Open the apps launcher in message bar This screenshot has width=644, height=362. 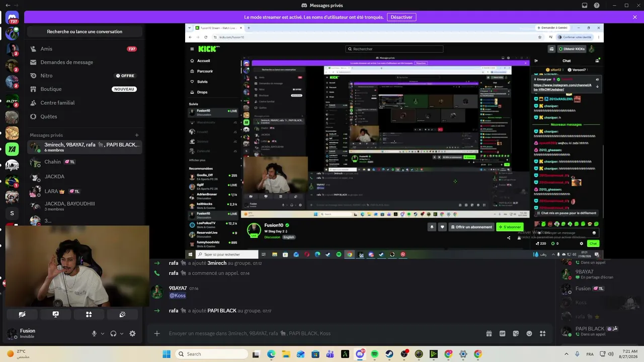(x=542, y=333)
